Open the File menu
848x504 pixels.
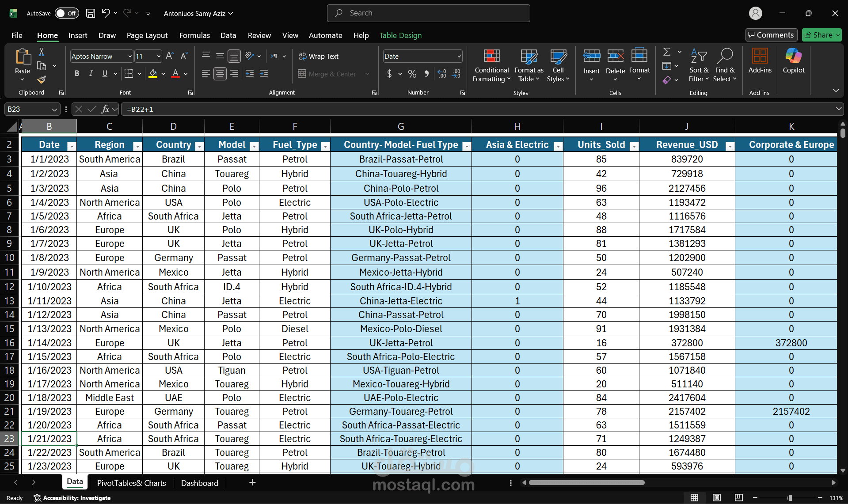point(17,35)
